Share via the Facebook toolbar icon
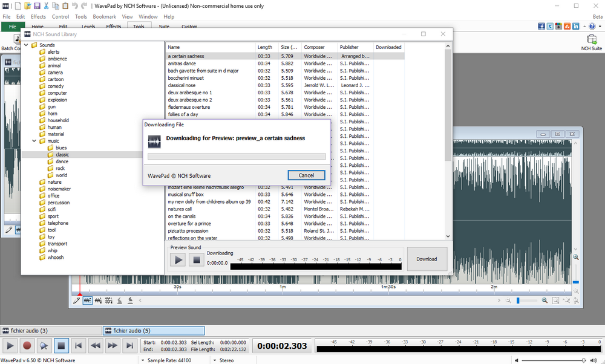 point(541,26)
